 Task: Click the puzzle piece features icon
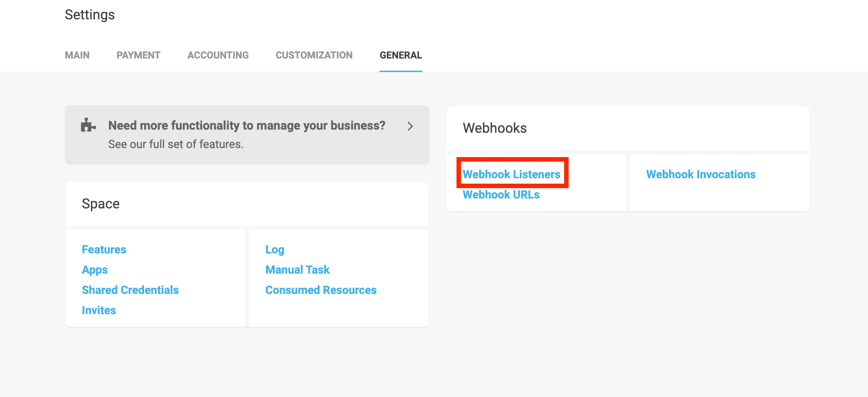[88, 125]
